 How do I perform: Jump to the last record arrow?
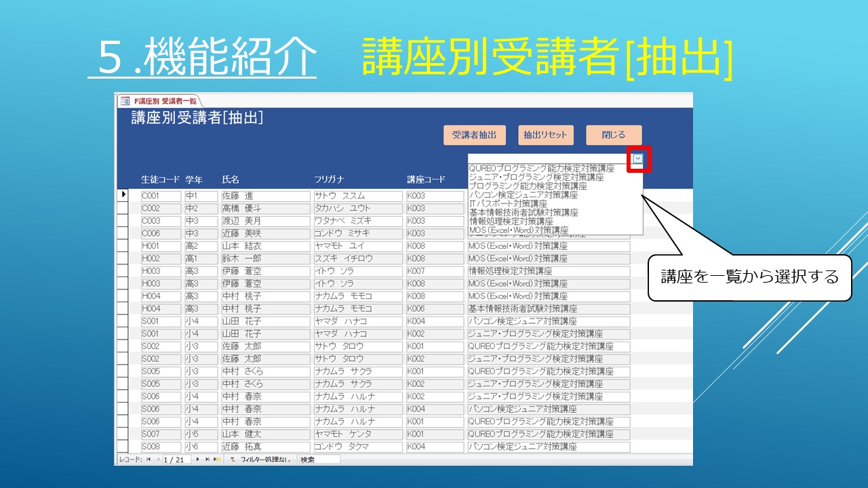(x=207, y=460)
